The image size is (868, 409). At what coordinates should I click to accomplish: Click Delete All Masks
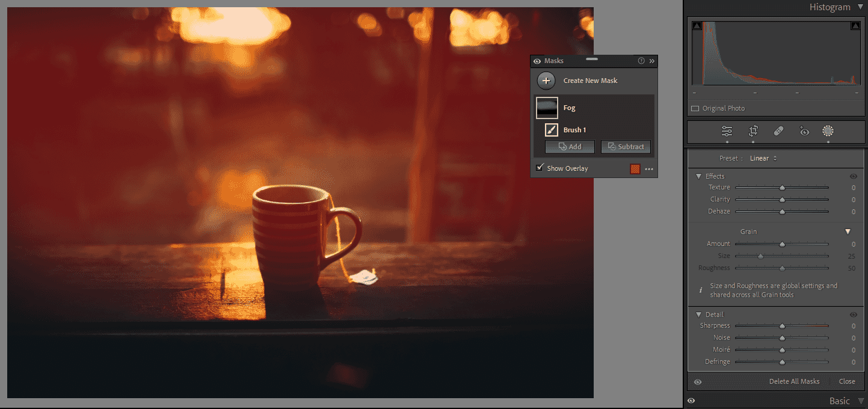click(794, 381)
